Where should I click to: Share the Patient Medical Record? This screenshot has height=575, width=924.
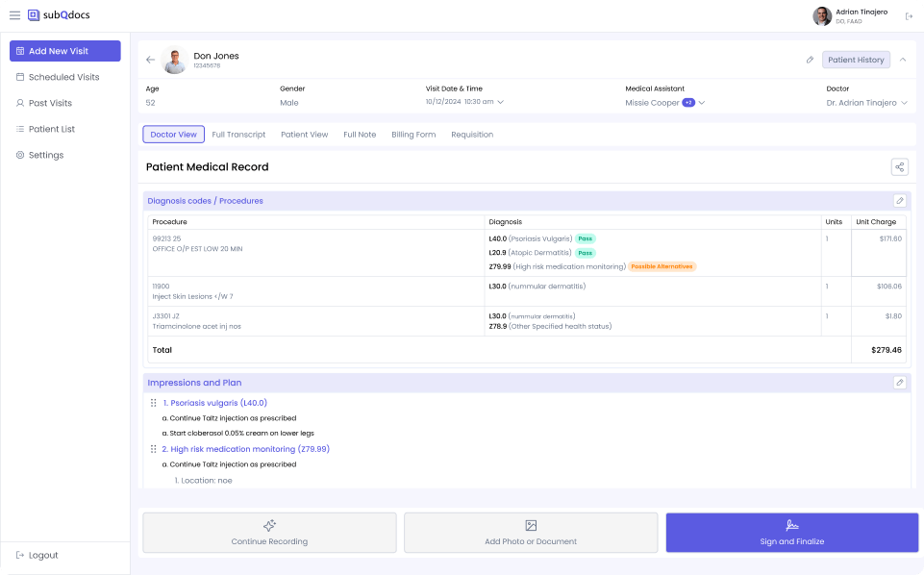[899, 167]
